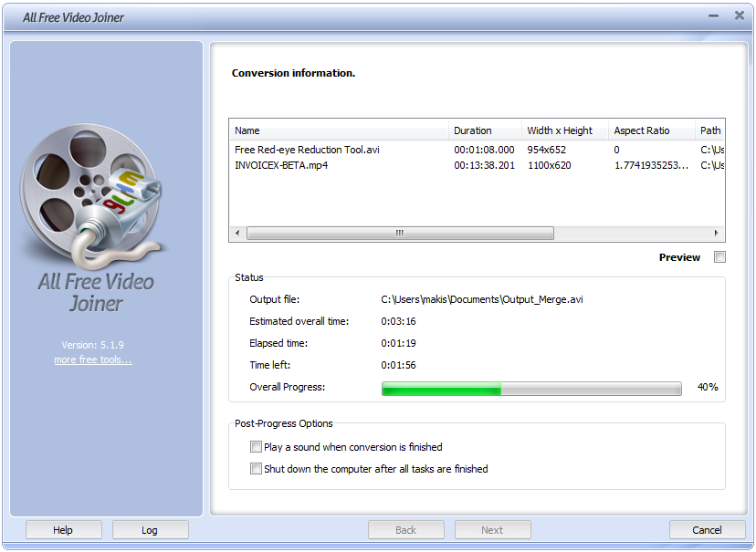Open the Help window
Viewport: 756px width, 552px height.
coord(63,529)
